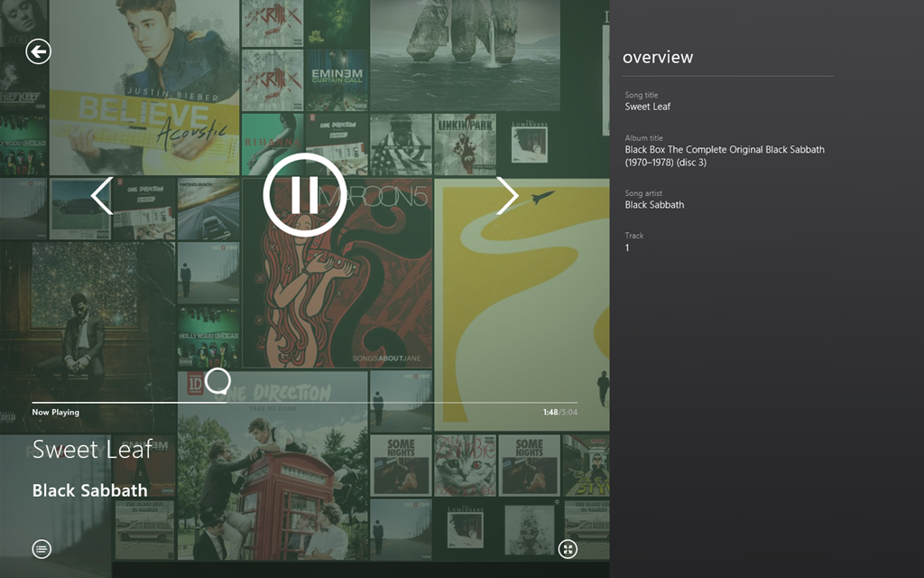Viewport: 924px width, 578px height.
Task: Click the seek bar handle
Action: tap(217, 381)
